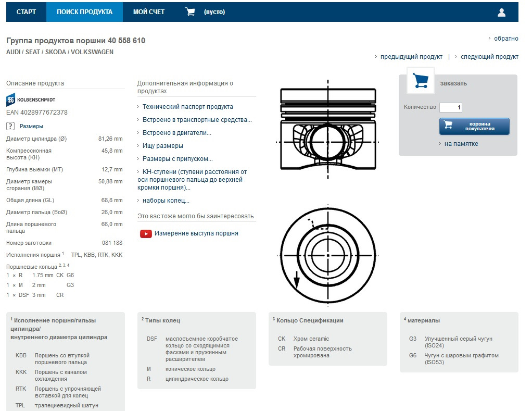Click the RTK legend entry
This screenshot has height=411, width=532.
pos(58,392)
